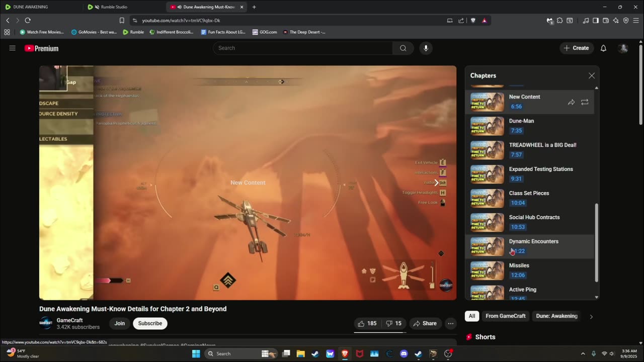Image resolution: width=644 pixels, height=362 pixels.
Task: Click the 6:56 timestamp of New Content
Action: click(516, 107)
